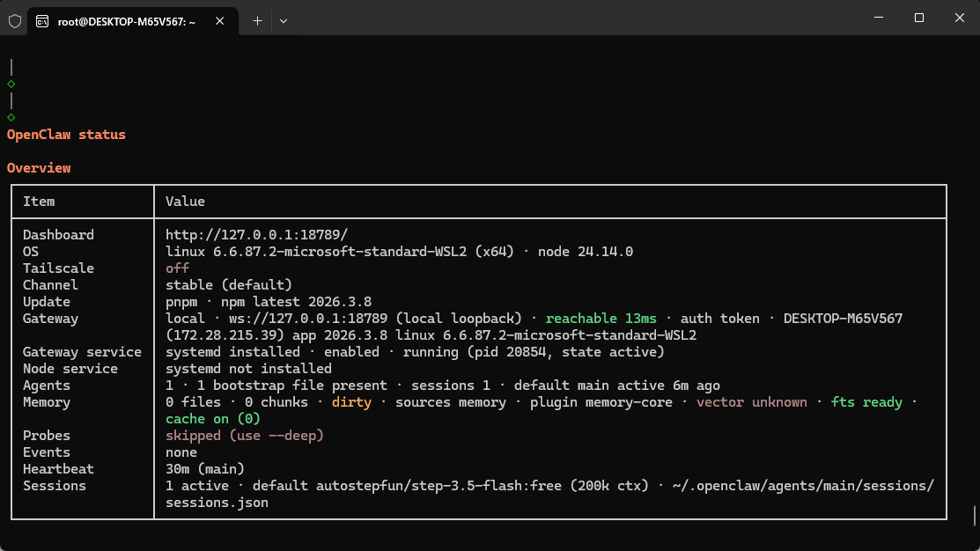980x551 pixels.
Task: Click the Events none value
Action: pos(181,452)
